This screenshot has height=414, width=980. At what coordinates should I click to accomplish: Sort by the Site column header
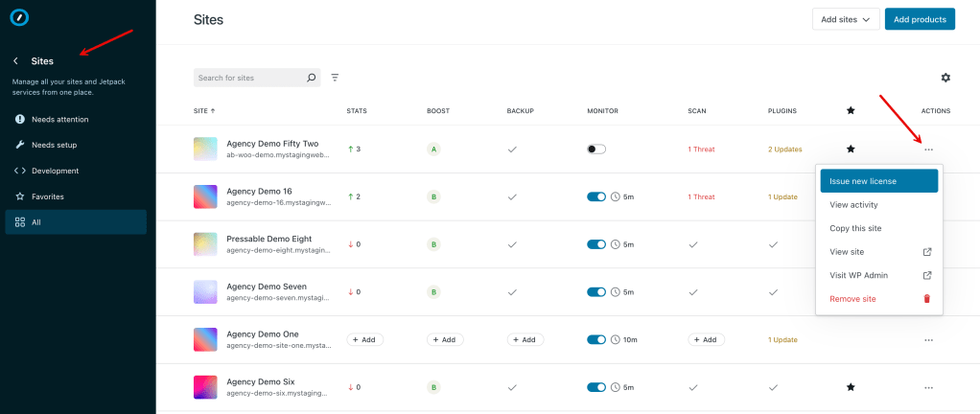(x=204, y=111)
